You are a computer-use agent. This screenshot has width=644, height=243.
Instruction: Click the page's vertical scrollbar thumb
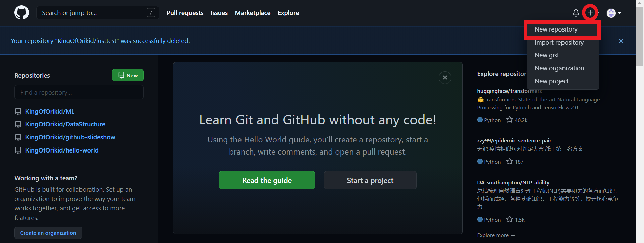click(x=640, y=37)
